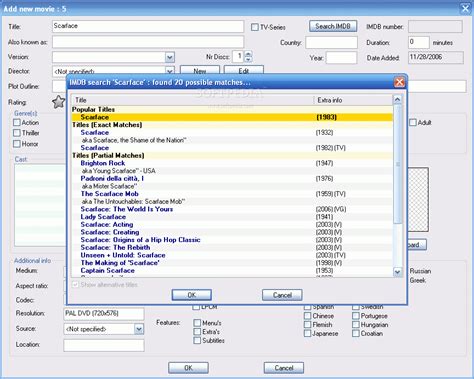Click the Title column header
Viewport: 474px width, 379px height.
tap(193, 100)
